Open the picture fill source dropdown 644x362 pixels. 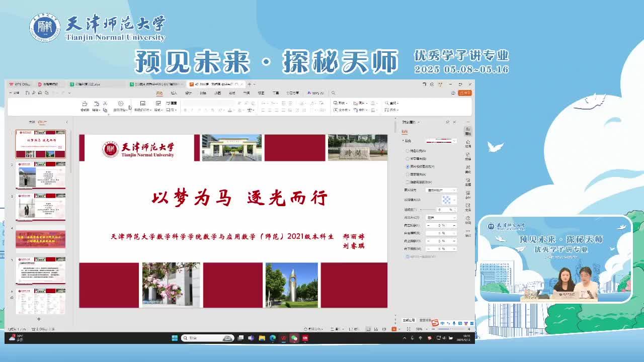point(442,190)
